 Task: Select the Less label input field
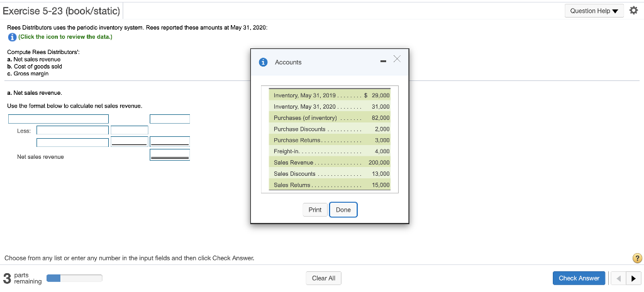click(x=73, y=130)
